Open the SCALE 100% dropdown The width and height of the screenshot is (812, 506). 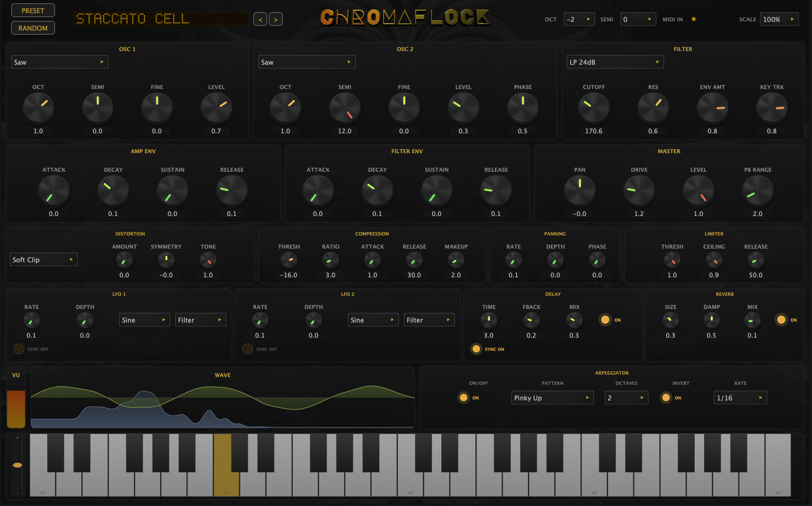[x=779, y=19]
